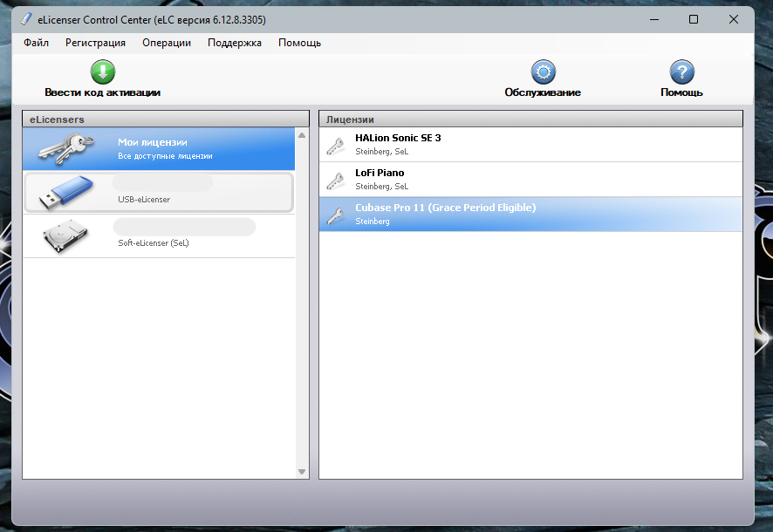Screen dimensions: 773x532
Task: Click Steinberg under Cubase Pro 11
Action: point(373,222)
